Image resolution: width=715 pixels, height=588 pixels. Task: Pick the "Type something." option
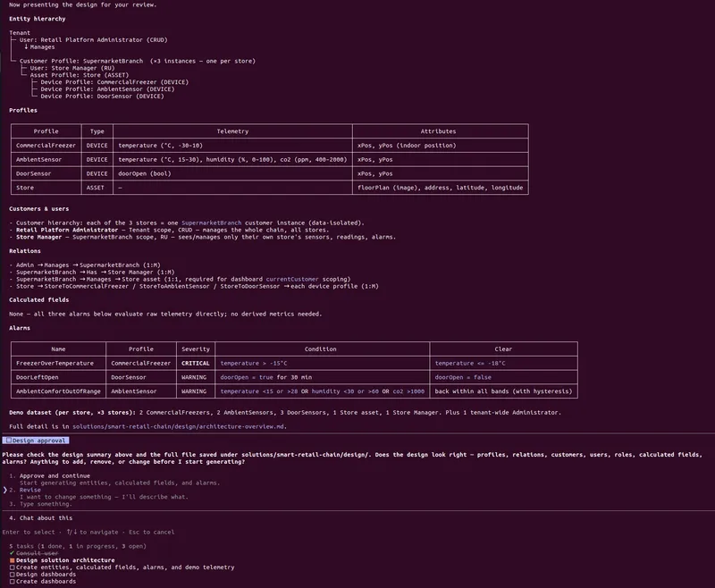46,504
